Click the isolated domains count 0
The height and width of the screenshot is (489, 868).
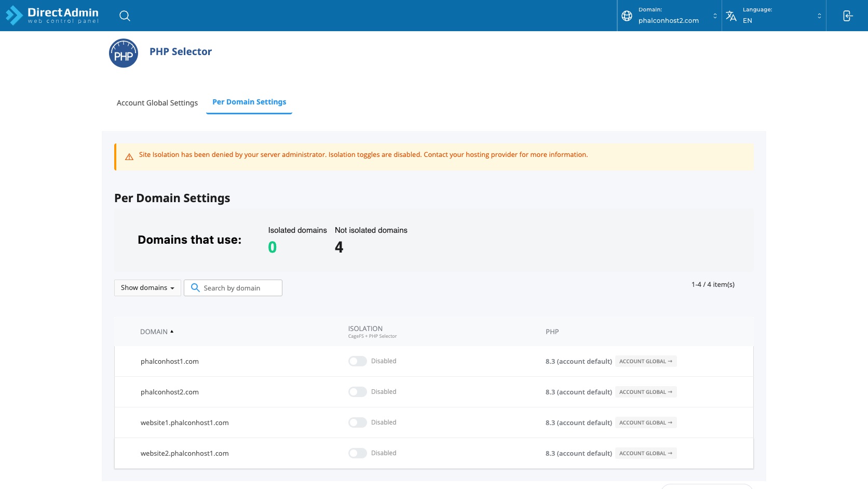click(273, 247)
